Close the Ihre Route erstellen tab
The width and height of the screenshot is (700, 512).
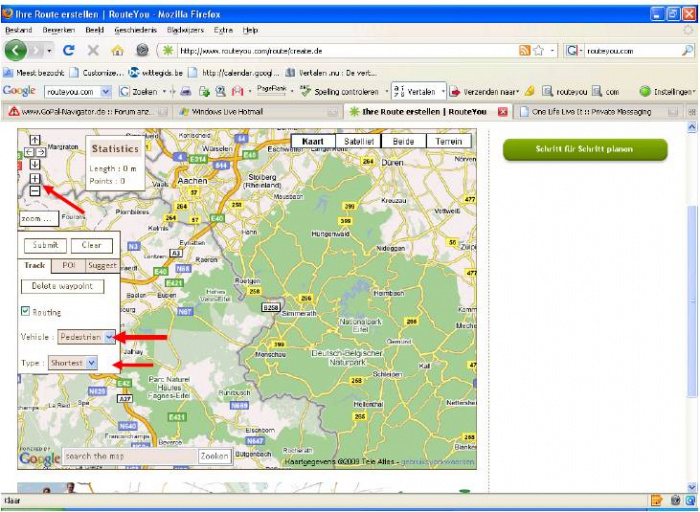(503, 112)
